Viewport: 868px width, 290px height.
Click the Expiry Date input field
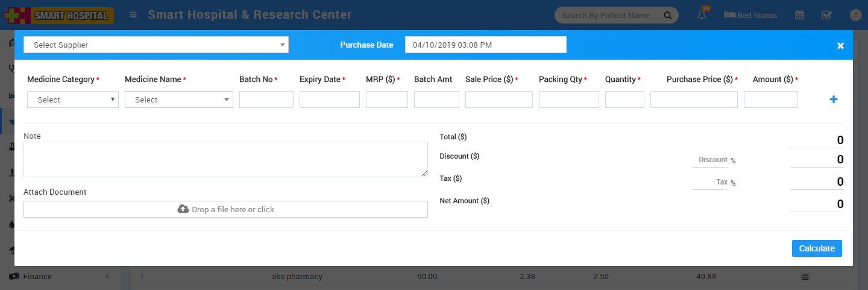click(x=329, y=99)
